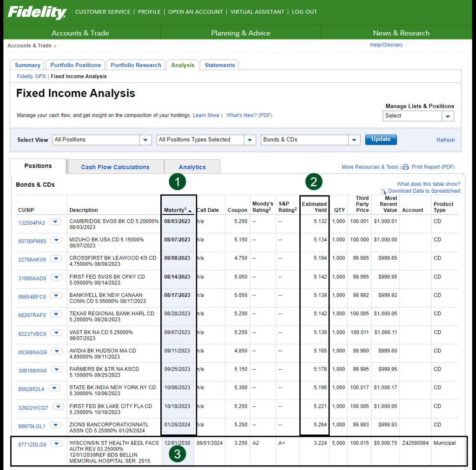Switch to the Portfolio Positions tab
This screenshot has height=470, width=476.
pyautogui.click(x=75, y=65)
